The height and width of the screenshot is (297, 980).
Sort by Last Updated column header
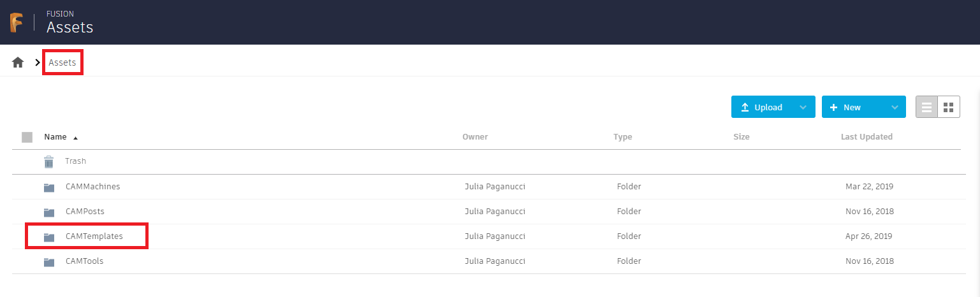(x=867, y=137)
